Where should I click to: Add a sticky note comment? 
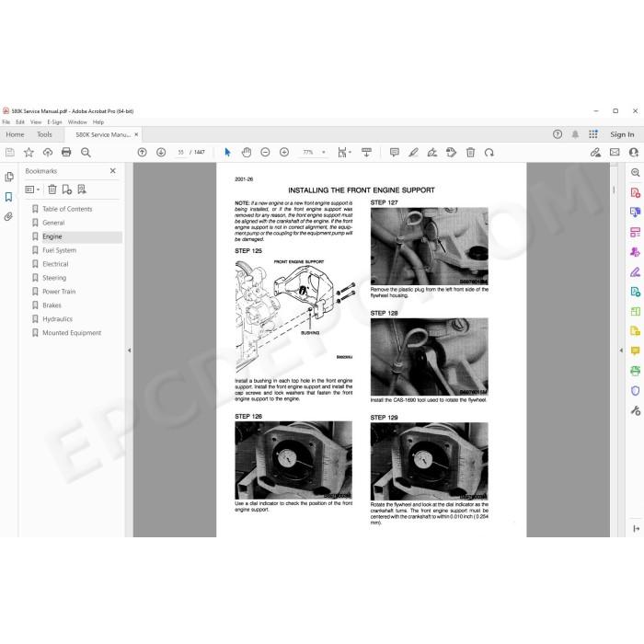coord(395,153)
